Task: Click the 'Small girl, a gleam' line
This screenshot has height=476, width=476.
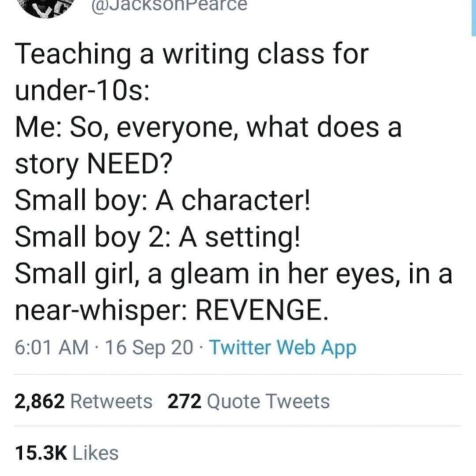Action: coord(233,275)
